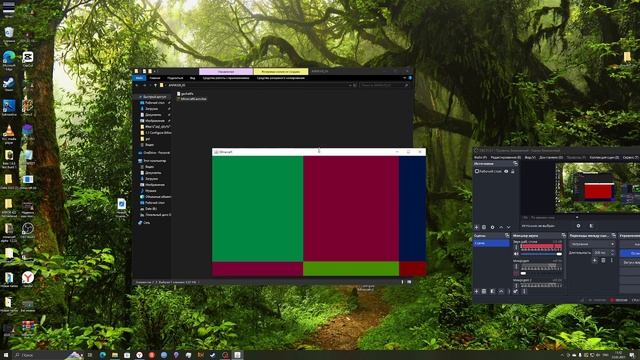Viewport: 640px width, 360px height.
Task: Adjust desktop audio volume slider in OBS
Action: (x=541, y=254)
